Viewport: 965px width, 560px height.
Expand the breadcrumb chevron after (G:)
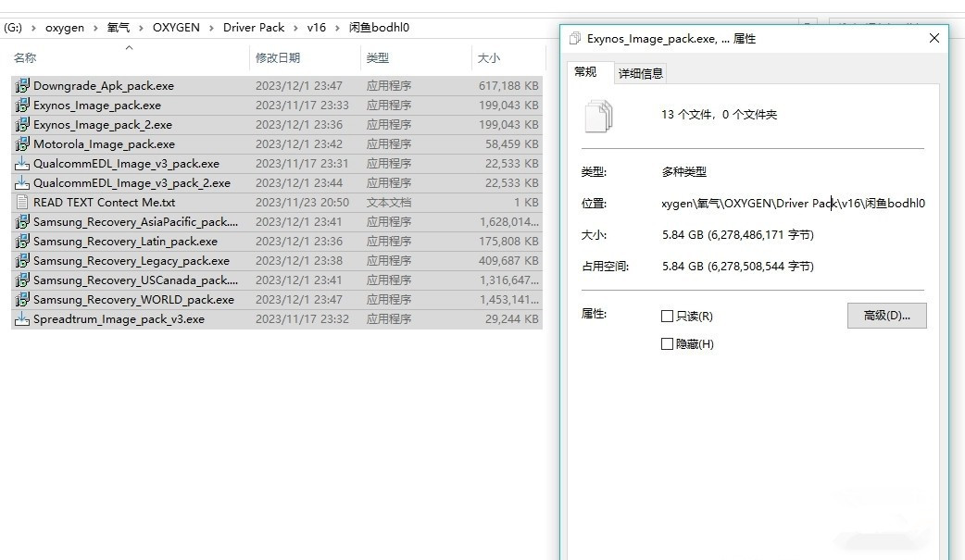click(x=33, y=28)
